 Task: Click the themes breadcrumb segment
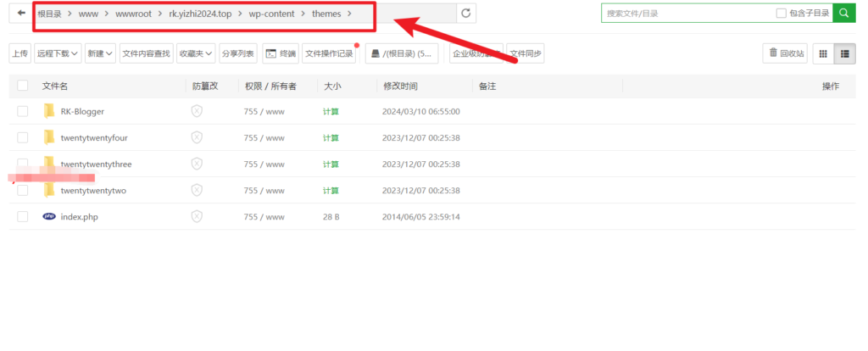tap(326, 14)
